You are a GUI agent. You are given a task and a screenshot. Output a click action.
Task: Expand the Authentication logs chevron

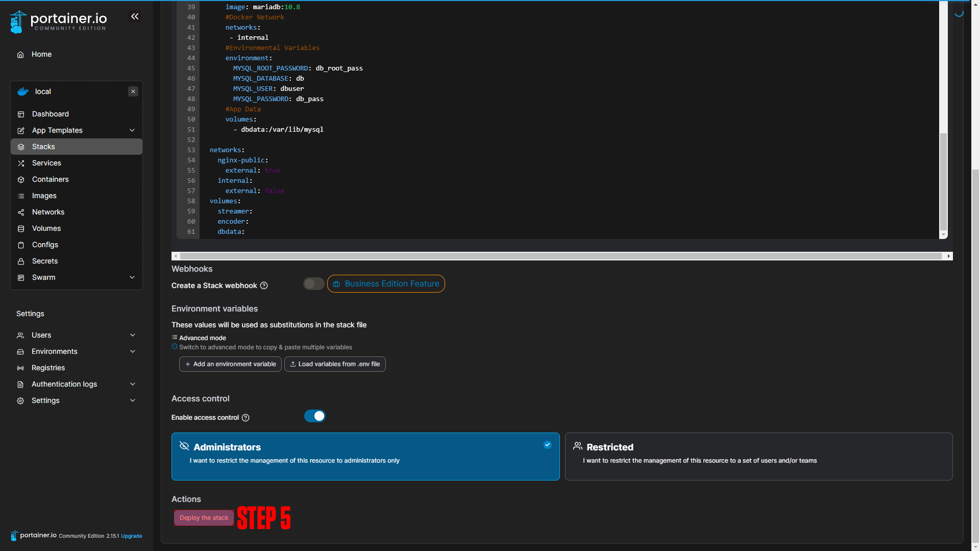[x=133, y=384]
